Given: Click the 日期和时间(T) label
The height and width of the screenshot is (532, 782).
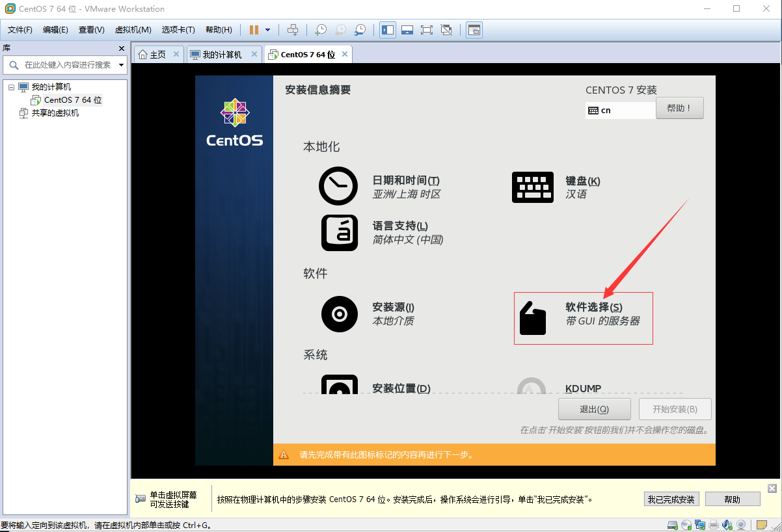Looking at the screenshot, I should click(406, 180).
